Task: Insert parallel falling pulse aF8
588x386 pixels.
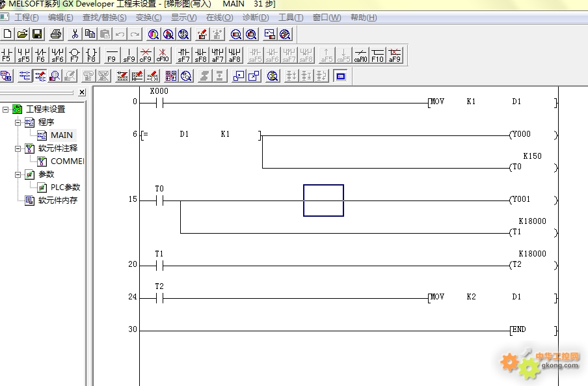Action: (x=234, y=55)
